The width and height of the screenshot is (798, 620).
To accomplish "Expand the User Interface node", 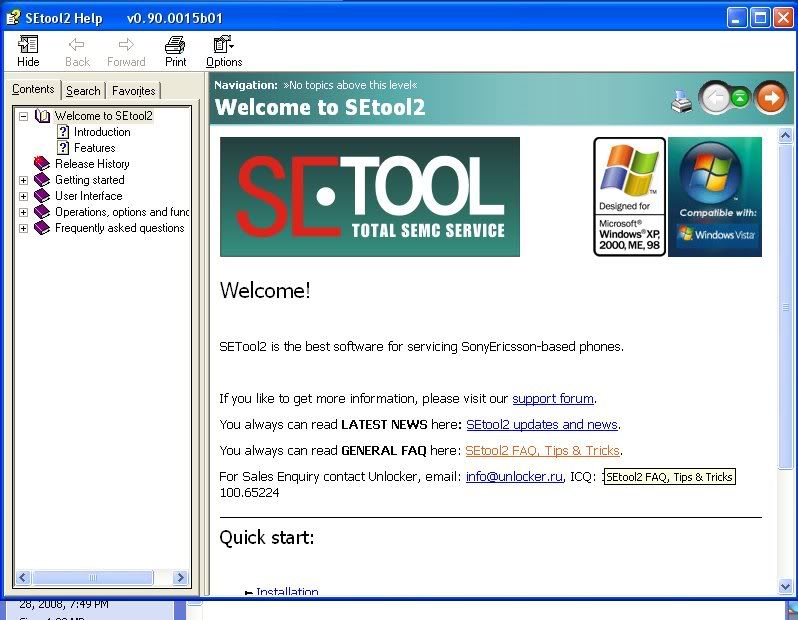I will click(x=23, y=196).
